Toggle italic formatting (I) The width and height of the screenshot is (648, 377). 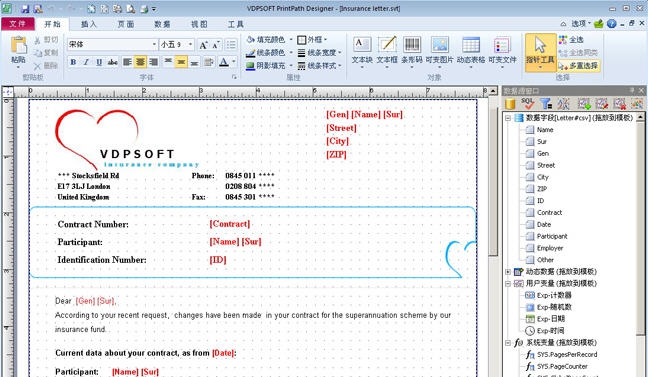[86, 62]
